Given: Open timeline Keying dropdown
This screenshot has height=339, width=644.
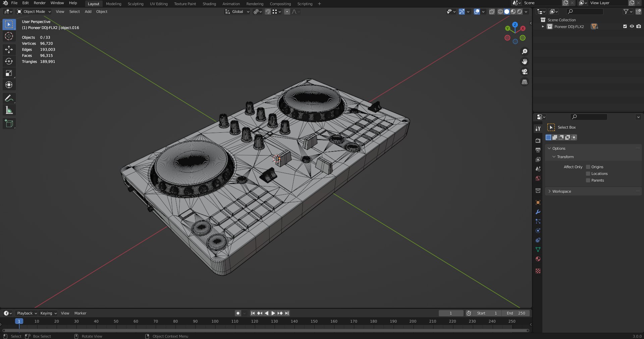Looking at the screenshot, I should click(49, 313).
